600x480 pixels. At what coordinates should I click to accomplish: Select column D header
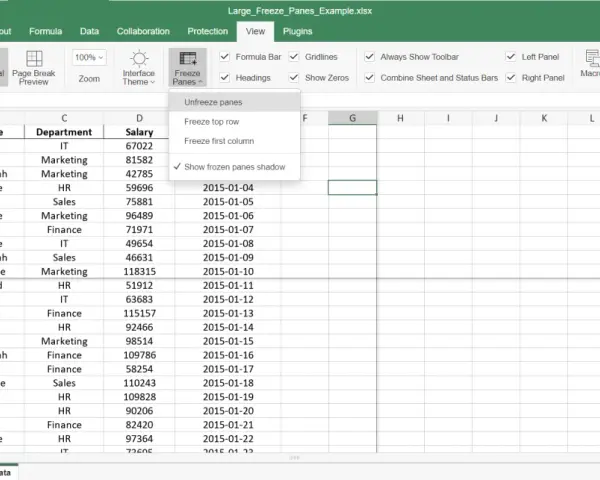click(x=139, y=118)
